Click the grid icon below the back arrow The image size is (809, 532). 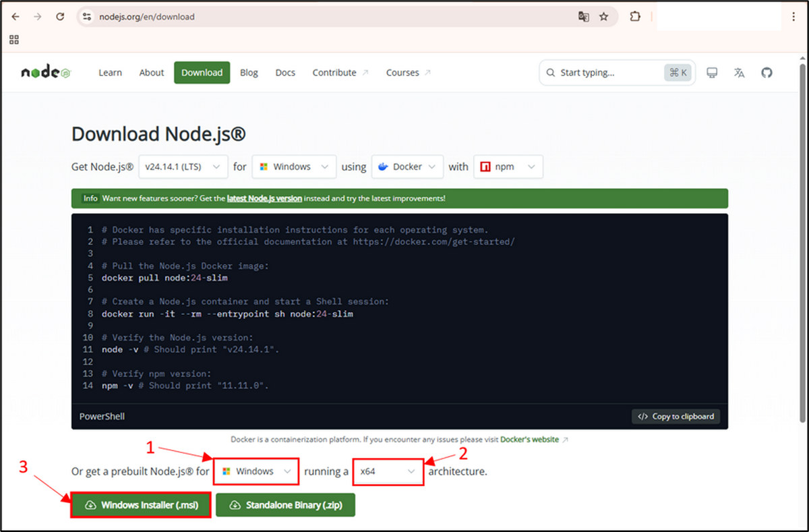click(14, 39)
